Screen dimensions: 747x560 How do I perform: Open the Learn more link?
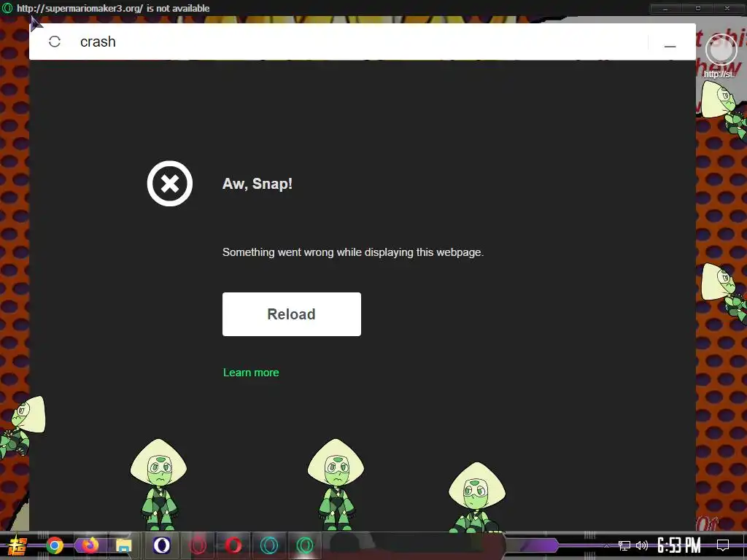(251, 373)
